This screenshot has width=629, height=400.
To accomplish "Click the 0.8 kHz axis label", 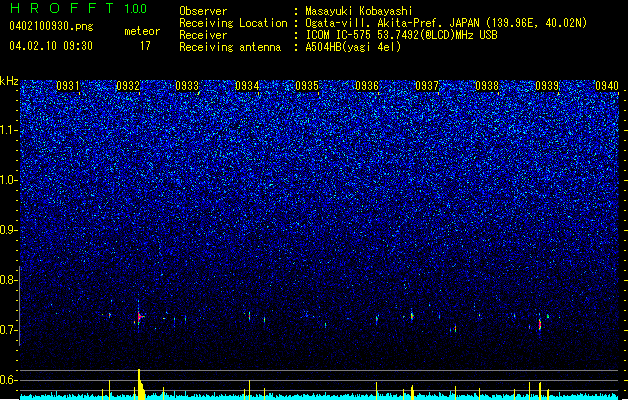I will coord(9,280).
